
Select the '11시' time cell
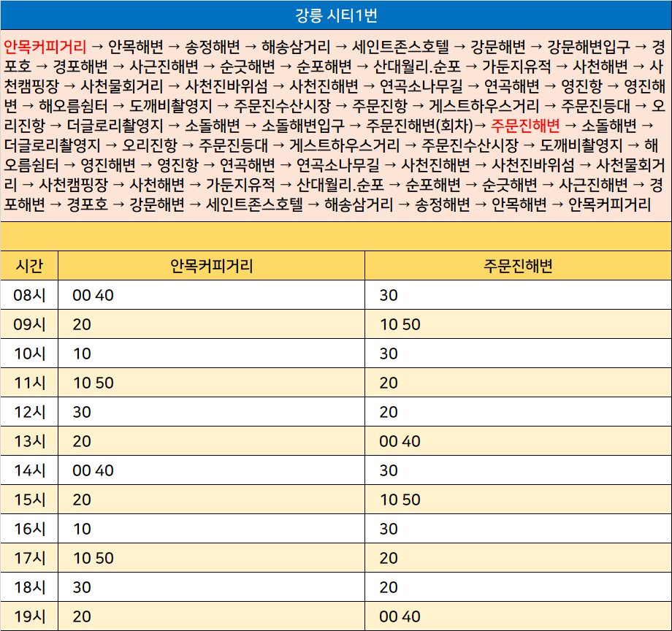29,383
